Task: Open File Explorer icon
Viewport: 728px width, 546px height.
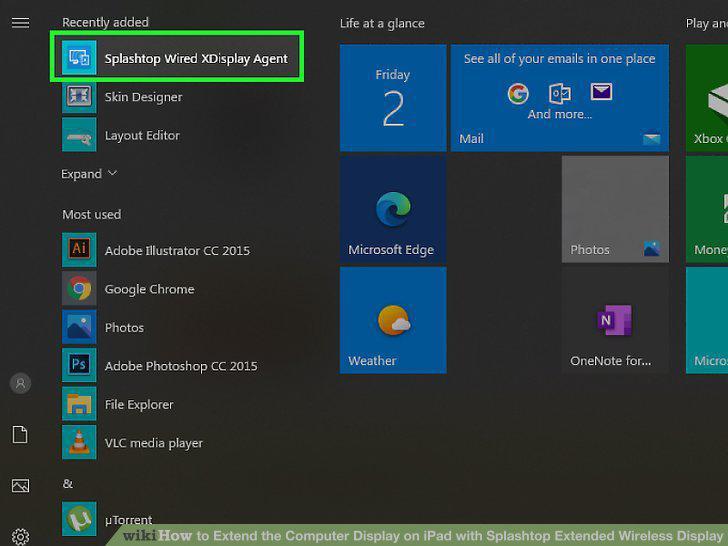Action: coord(79,404)
